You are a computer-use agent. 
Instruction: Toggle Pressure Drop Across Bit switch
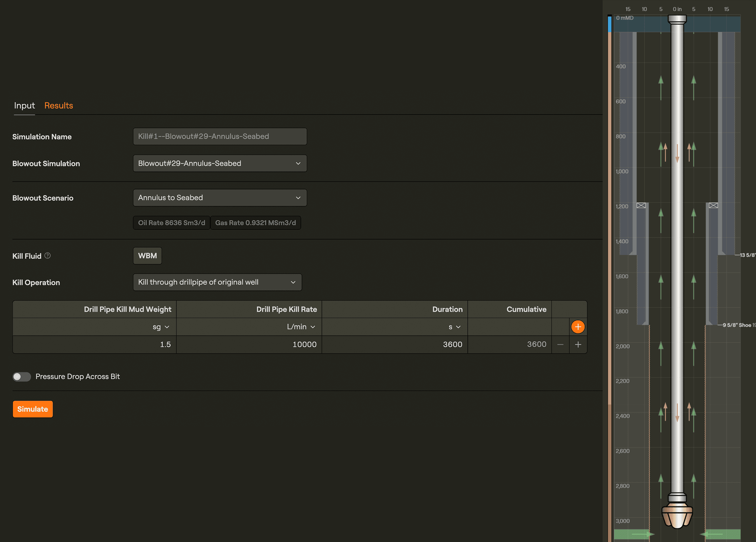click(x=22, y=376)
